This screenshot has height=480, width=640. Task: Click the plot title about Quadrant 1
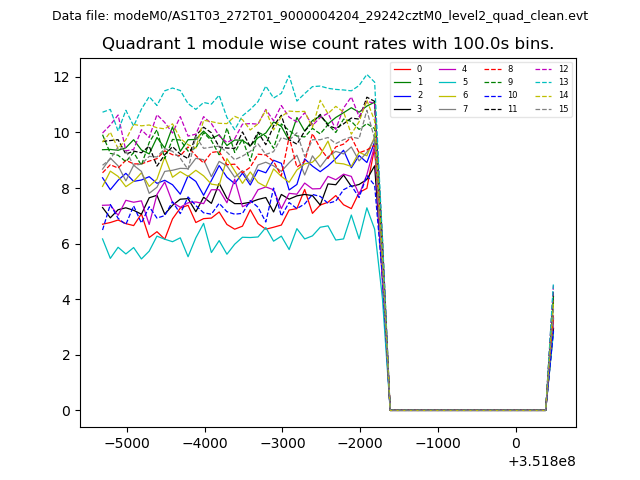(x=327, y=44)
